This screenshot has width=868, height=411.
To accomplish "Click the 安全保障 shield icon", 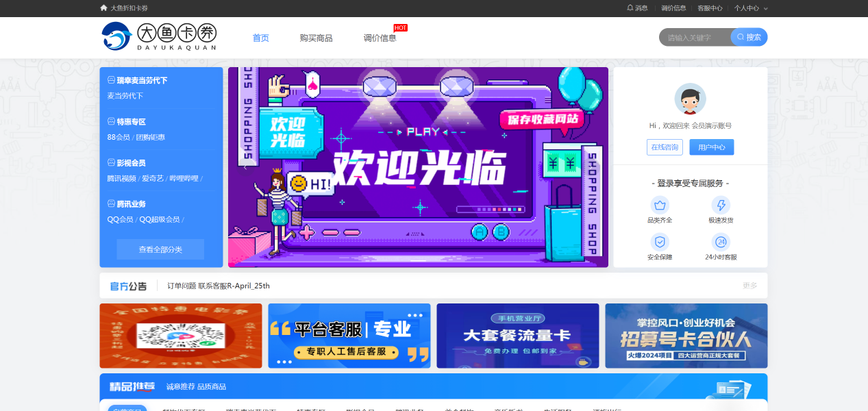I will tap(660, 242).
